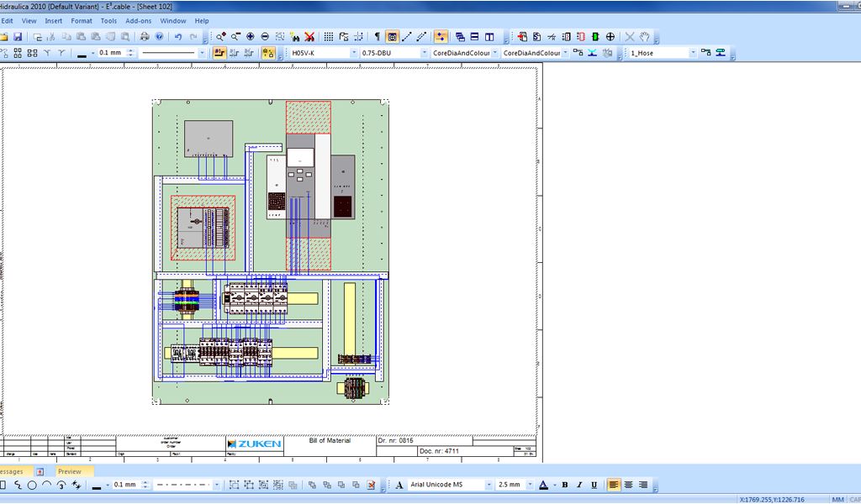The width and height of the screenshot is (861, 504).
Task: Click the Print icon in toolbar
Action: tap(145, 37)
